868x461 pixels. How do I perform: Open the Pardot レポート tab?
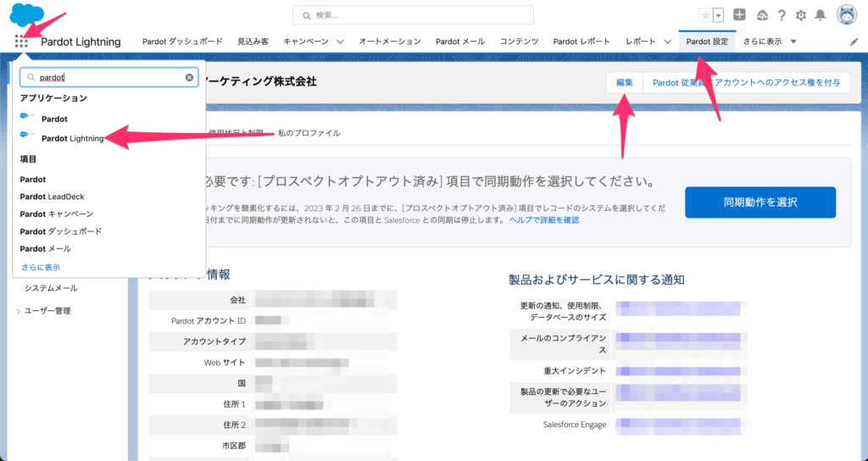point(581,42)
